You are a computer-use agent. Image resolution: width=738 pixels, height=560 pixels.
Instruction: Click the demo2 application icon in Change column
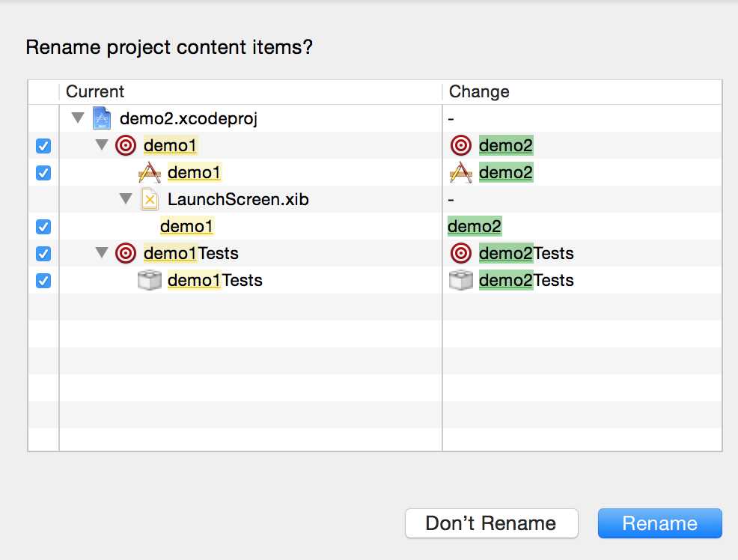click(461, 173)
